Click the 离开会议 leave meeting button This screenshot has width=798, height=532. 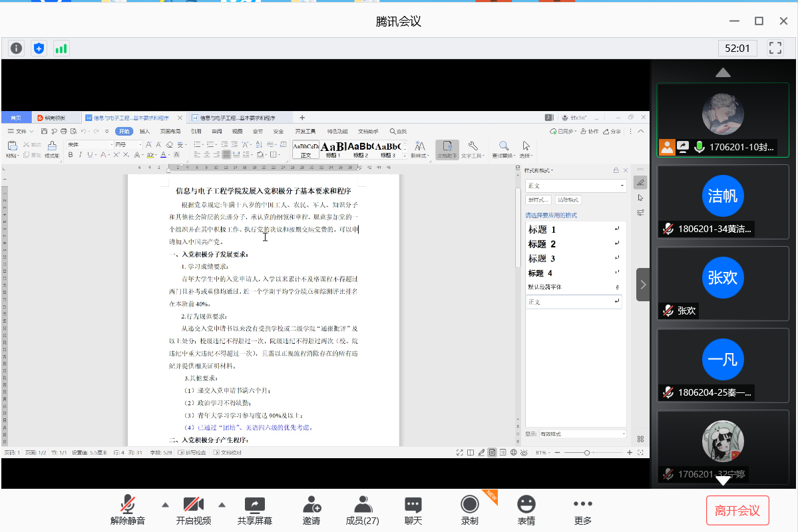737,511
